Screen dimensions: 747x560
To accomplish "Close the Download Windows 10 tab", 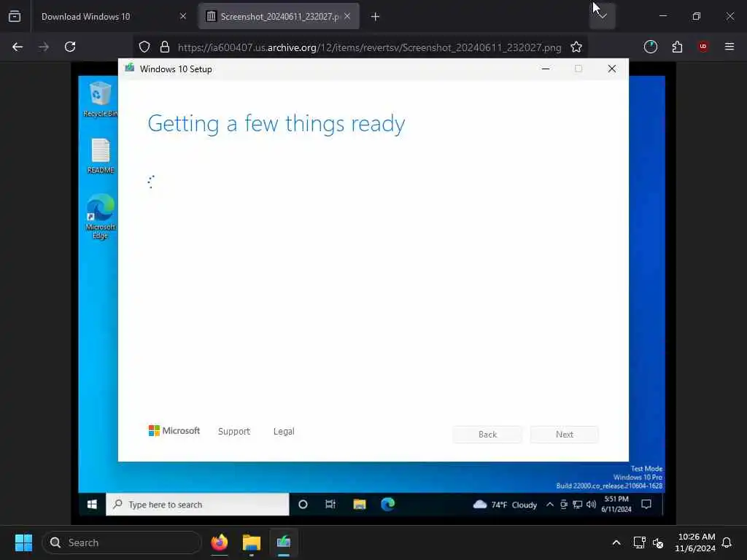I will (182, 16).
